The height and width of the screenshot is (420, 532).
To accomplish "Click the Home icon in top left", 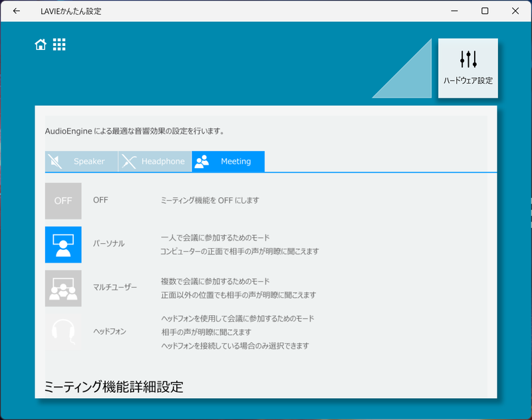I will point(40,45).
